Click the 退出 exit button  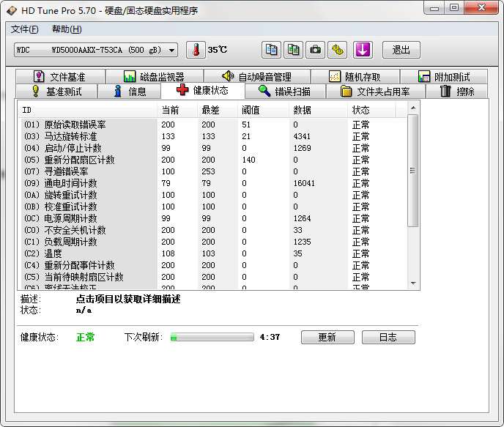pos(401,50)
